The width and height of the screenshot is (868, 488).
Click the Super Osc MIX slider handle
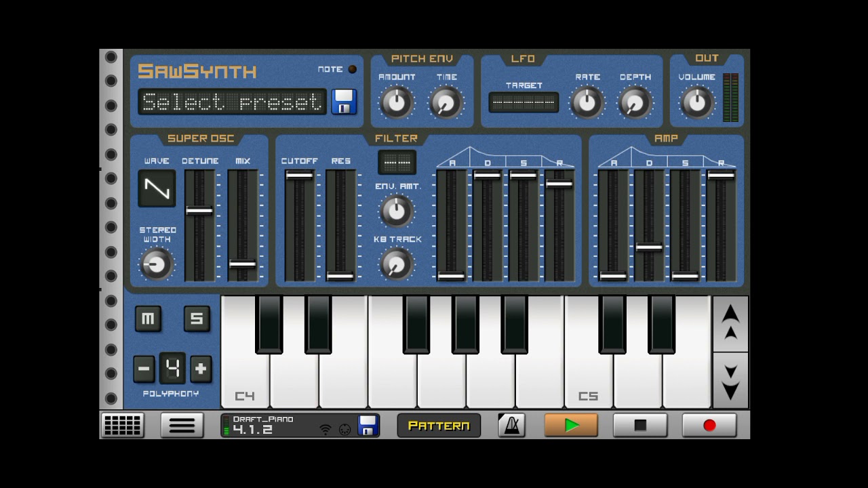[242, 264]
